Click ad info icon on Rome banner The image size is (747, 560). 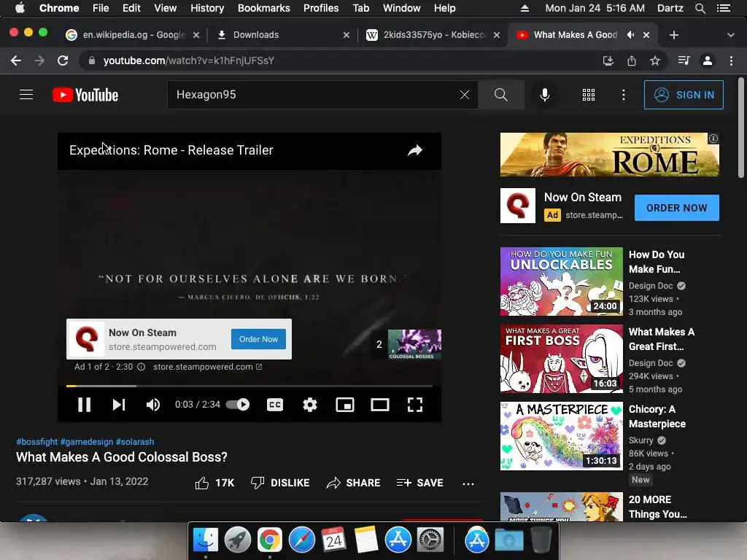pyautogui.click(x=713, y=139)
